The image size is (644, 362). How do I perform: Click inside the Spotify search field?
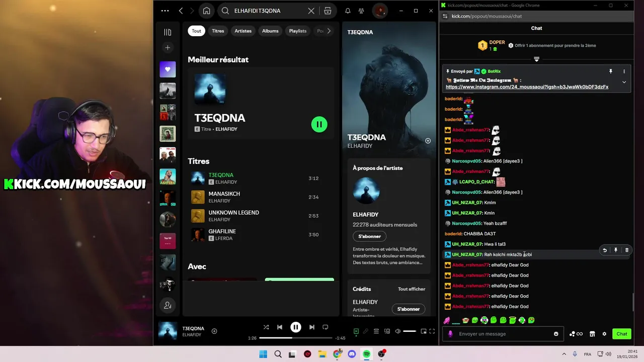[x=269, y=11]
